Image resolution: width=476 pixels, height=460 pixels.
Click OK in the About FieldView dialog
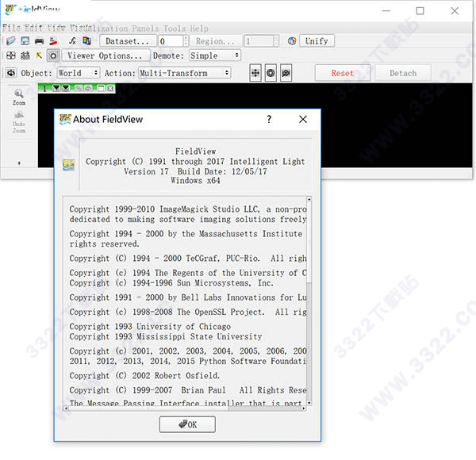click(x=187, y=424)
